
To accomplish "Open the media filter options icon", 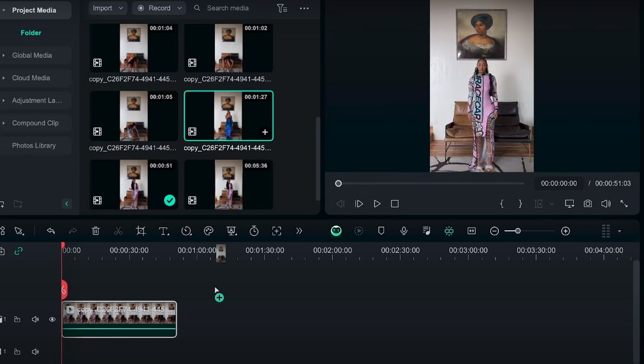I will tap(282, 8).
